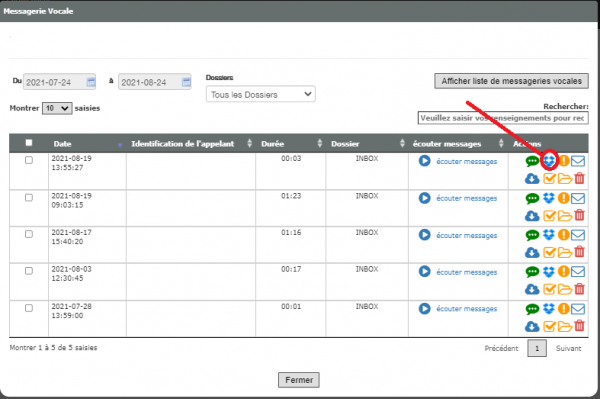Select the 2021-08-19 09:03:15 message checkbox
Viewport: 600px width, 399px height.
coord(29,197)
